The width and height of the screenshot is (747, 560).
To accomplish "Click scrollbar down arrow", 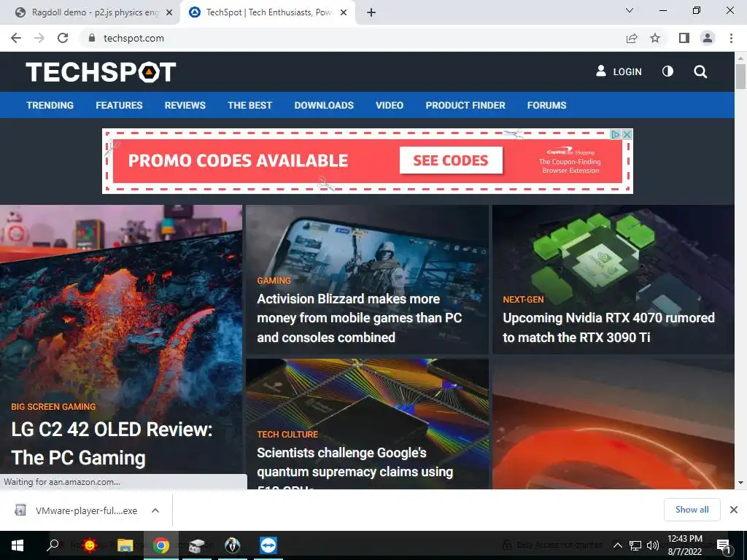I will 740,483.
